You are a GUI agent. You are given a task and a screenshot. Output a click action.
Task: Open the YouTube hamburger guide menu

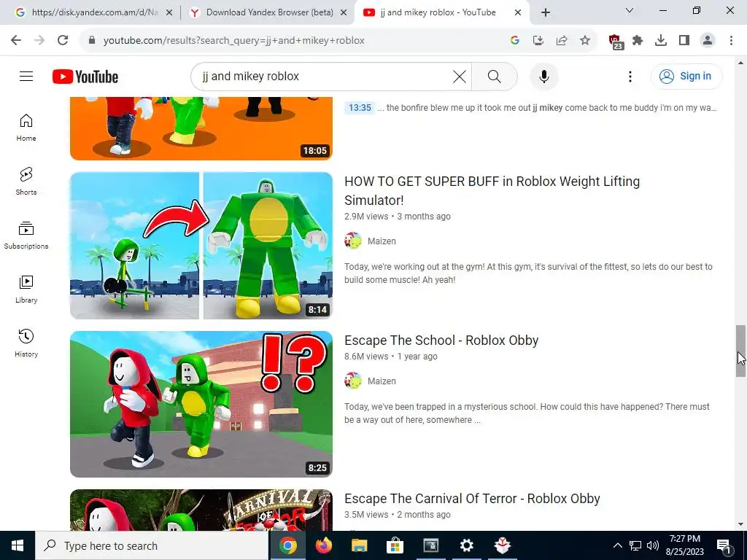pos(26,76)
